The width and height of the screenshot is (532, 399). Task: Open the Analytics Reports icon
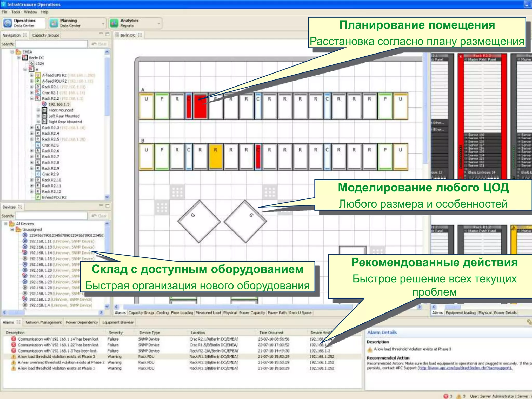tap(114, 23)
